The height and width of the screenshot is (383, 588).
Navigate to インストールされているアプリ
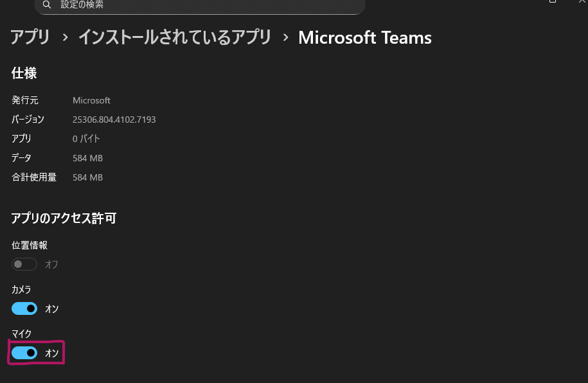click(x=174, y=37)
